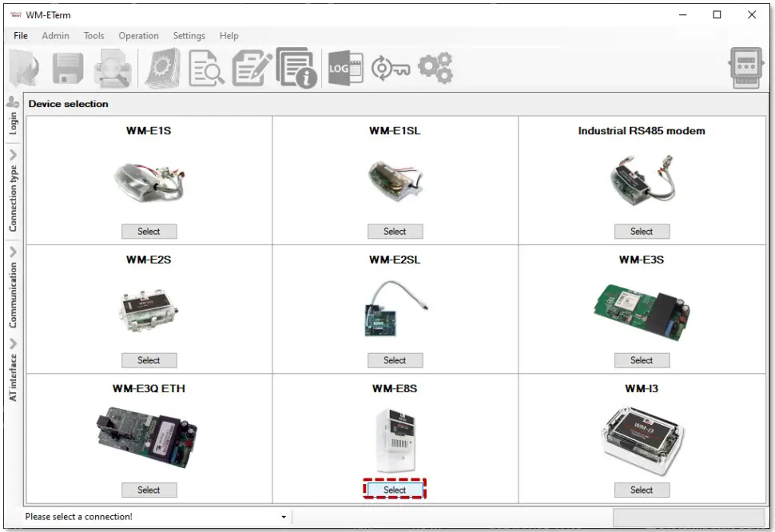Click the Industrial RS485 modem image
This screenshot has height=532, width=775.
pos(642,182)
